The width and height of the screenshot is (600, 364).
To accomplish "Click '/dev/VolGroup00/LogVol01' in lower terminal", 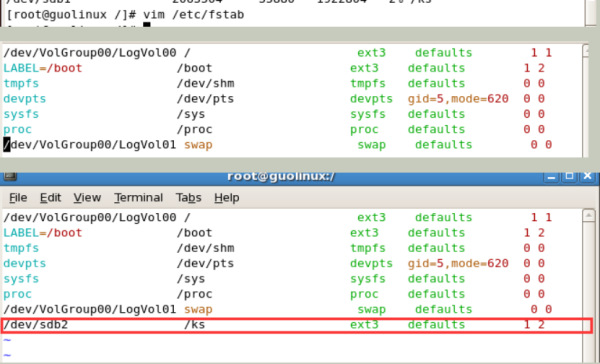I will click(x=90, y=309).
